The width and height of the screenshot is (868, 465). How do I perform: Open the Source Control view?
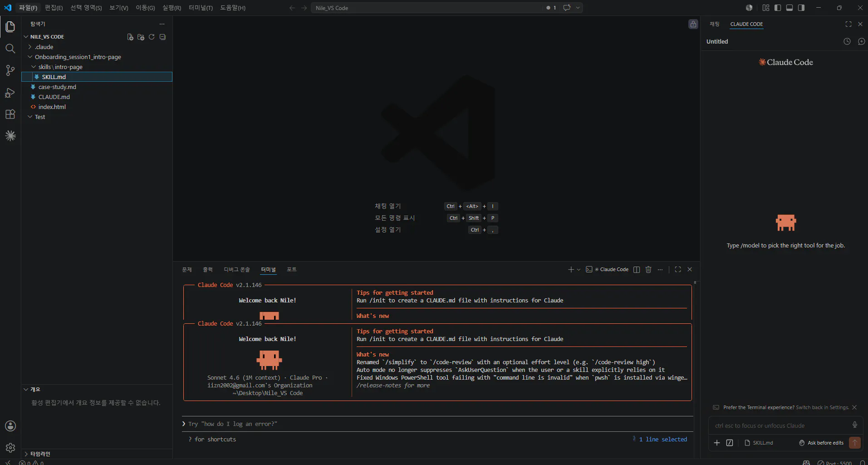click(x=10, y=70)
